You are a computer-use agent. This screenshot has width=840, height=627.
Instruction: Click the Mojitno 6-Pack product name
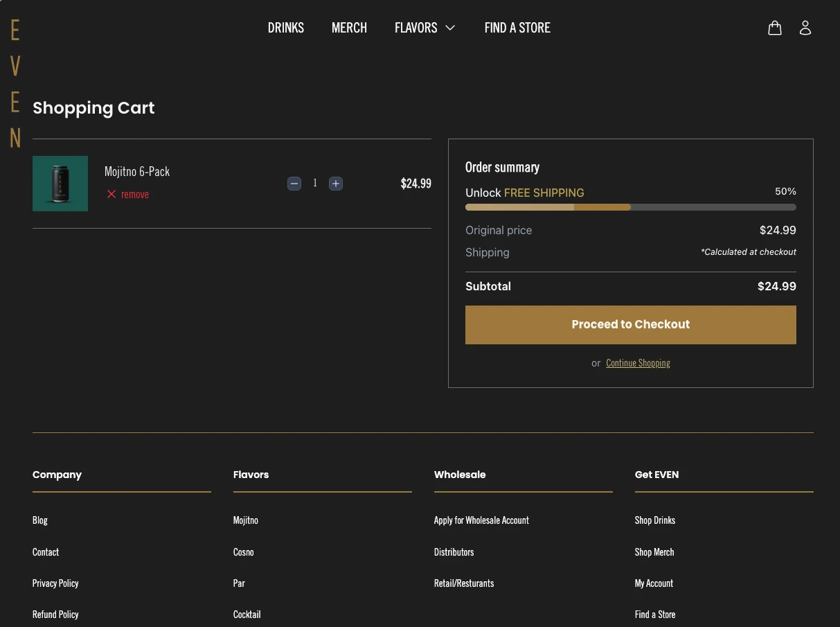coord(137,172)
